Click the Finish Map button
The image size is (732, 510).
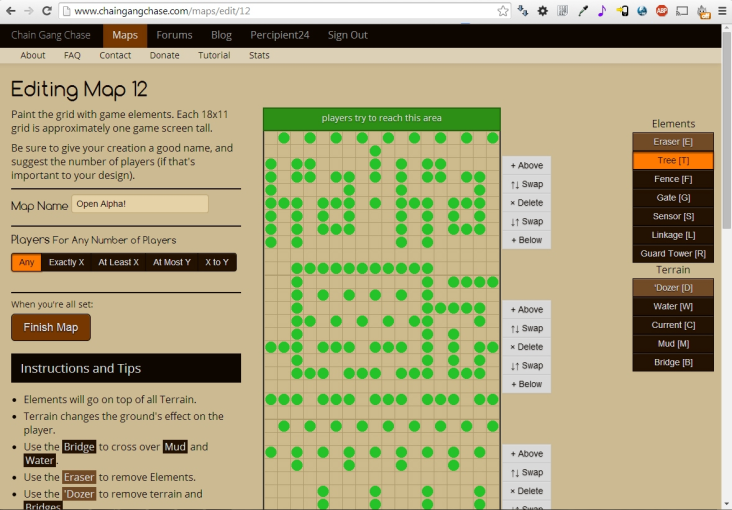point(51,327)
